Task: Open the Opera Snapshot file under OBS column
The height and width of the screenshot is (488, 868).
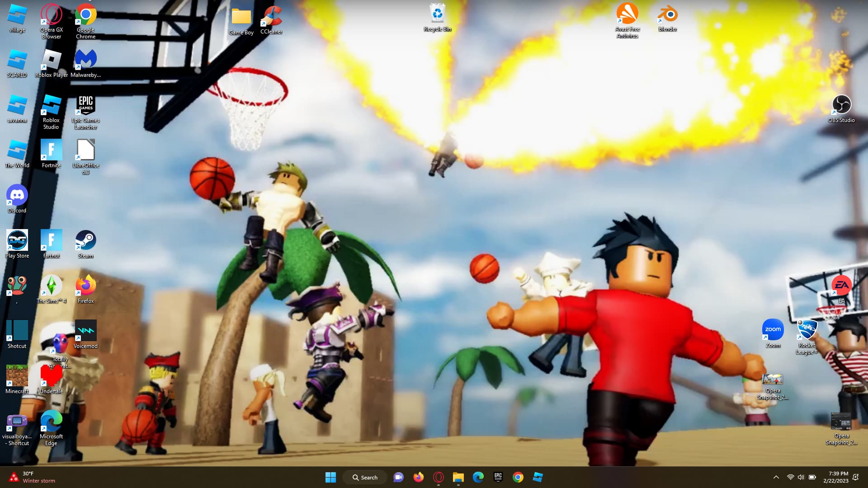Action: (x=841, y=429)
